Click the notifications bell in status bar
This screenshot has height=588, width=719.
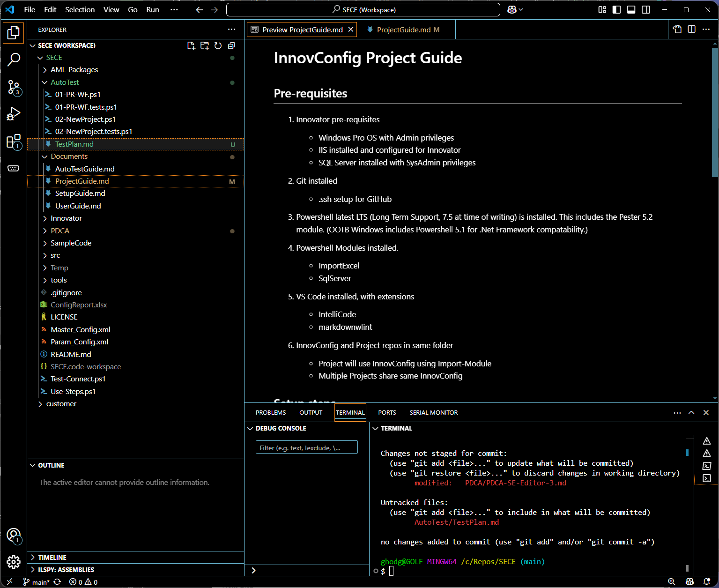coord(707,582)
